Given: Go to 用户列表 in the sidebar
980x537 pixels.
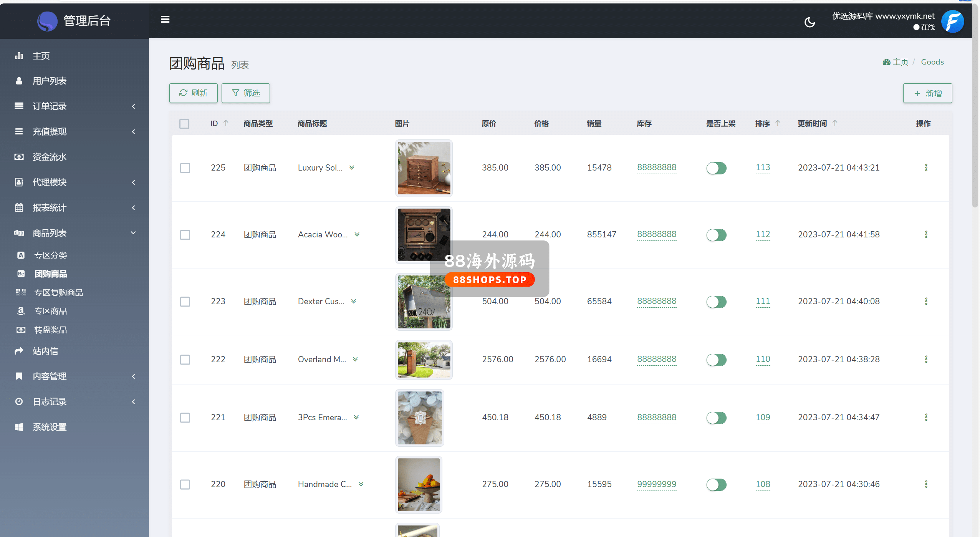Looking at the screenshot, I should pos(50,81).
